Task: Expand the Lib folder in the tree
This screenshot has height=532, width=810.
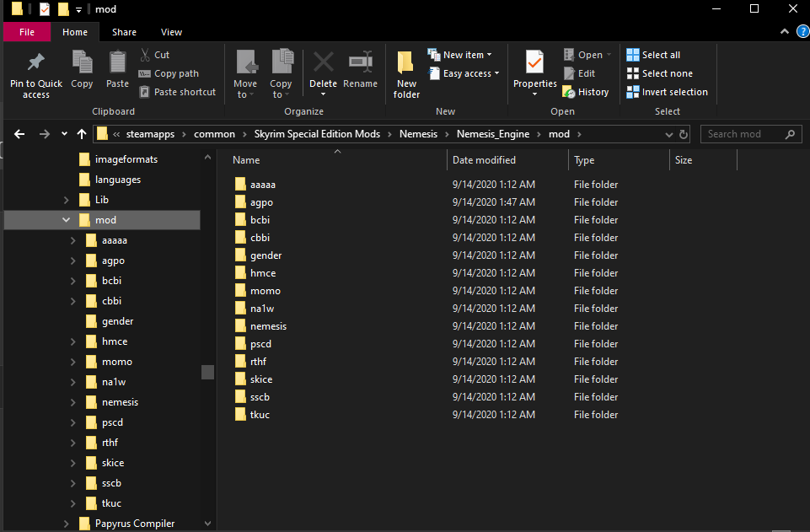Action: [66, 200]
